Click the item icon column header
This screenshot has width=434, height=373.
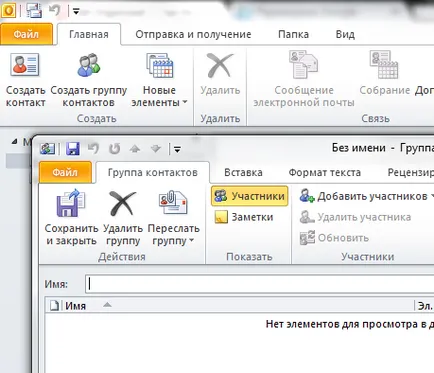(54, 305)
